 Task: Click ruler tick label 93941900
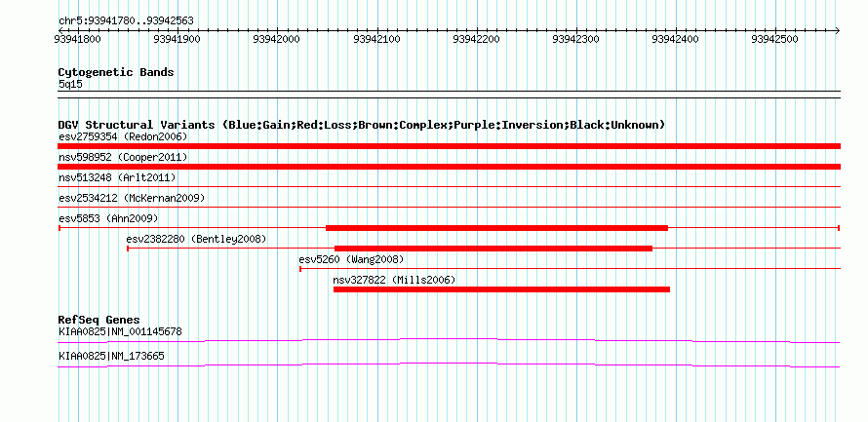178,39
